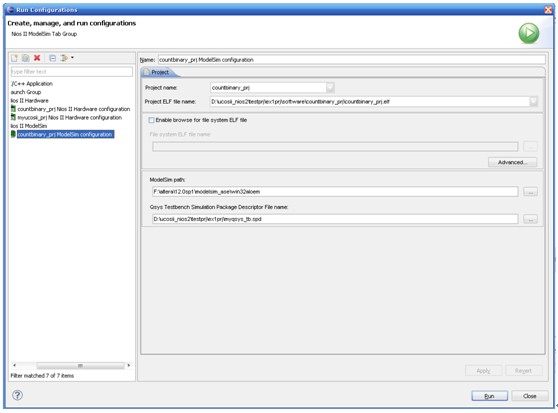Select the Nios II ModelSim tree node
Image resolution: width=558 pixels, height=413 pixels.
tap(29, 126)
